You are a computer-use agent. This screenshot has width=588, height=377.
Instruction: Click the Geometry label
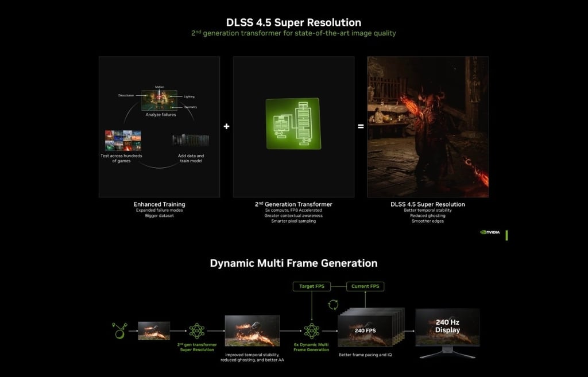(x=191, y=107)
